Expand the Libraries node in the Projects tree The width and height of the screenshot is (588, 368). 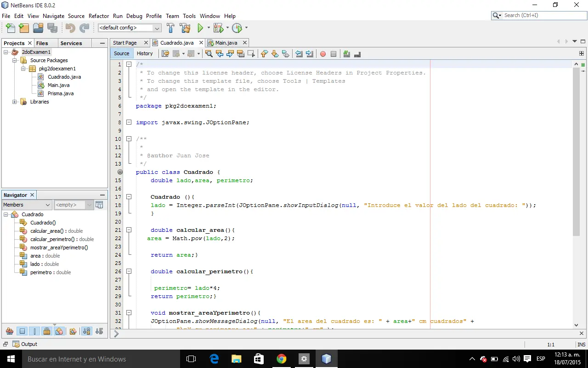[14, 102]
